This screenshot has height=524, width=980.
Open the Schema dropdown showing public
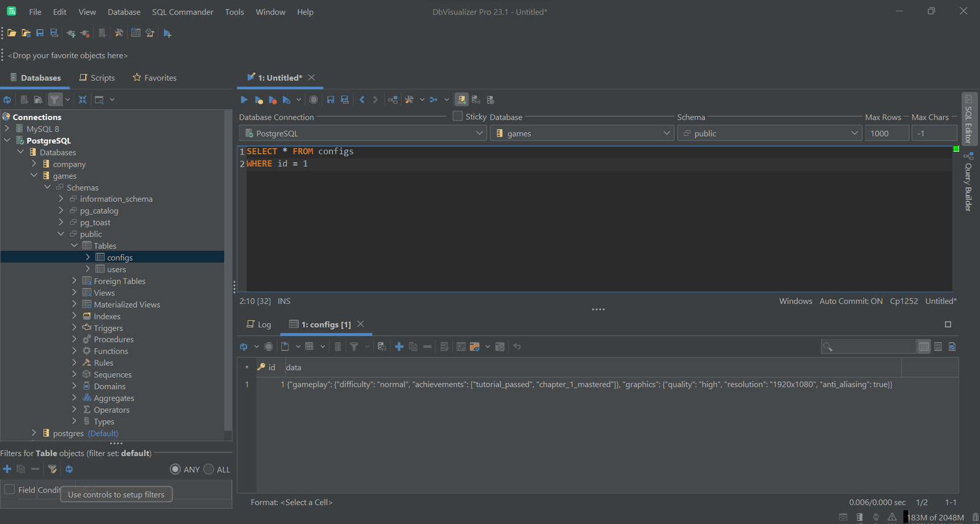[769, 133]
